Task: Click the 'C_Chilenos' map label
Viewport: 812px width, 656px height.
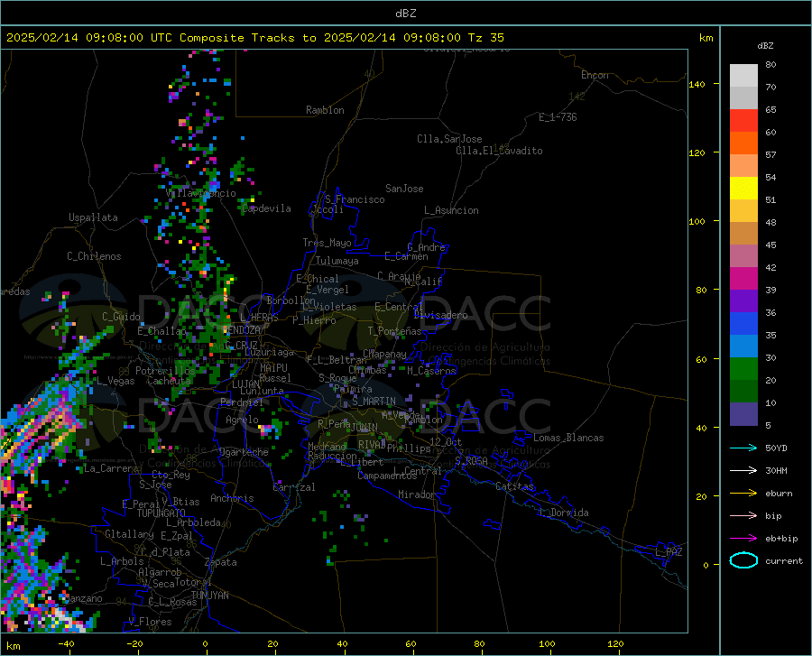Action: pos(94,255)
